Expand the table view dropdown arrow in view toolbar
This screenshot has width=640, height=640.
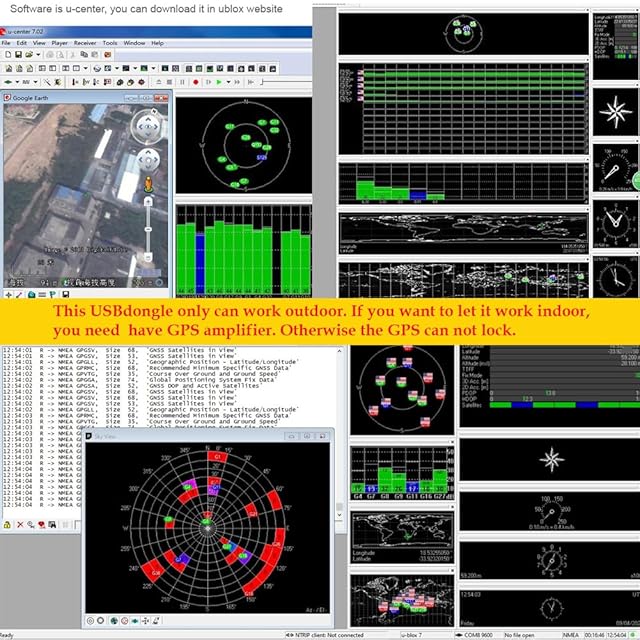point(85,68)
